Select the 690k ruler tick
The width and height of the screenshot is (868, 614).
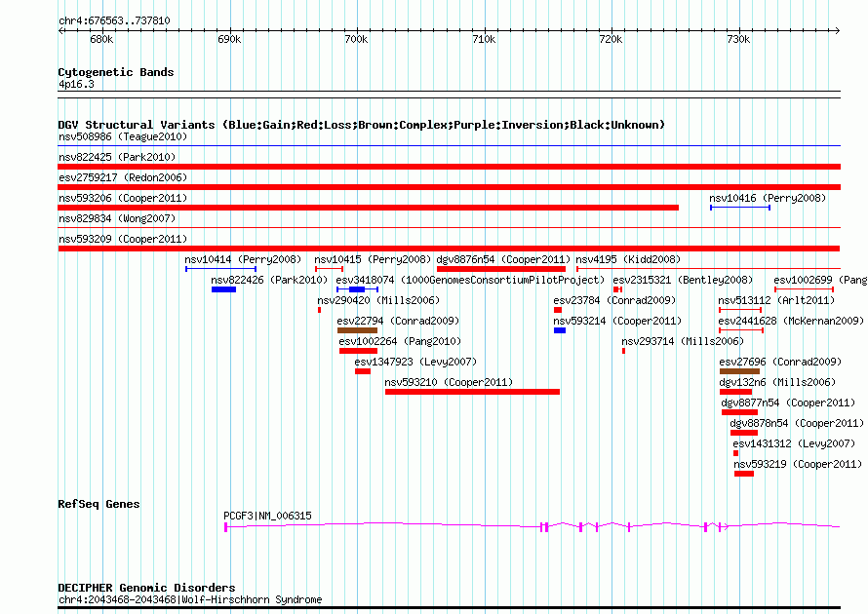(229, 39)
